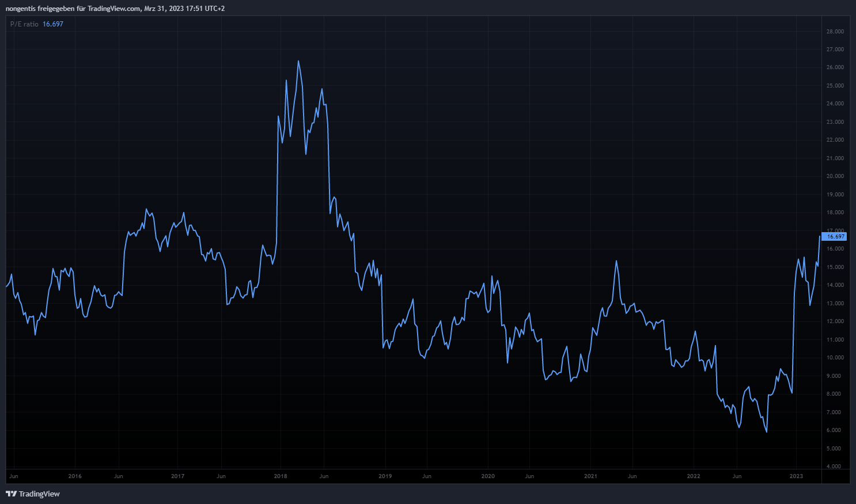The image size is (856, 504).
Task: Click the blue 16.697 value in the legend
Action: pyautogui.click(x=53, y=24)
